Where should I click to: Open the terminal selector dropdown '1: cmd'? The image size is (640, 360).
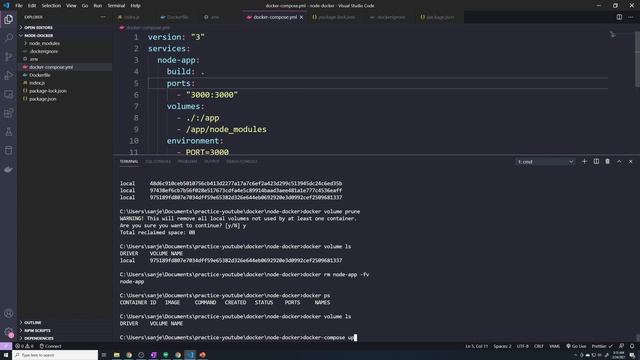(545, 162)
